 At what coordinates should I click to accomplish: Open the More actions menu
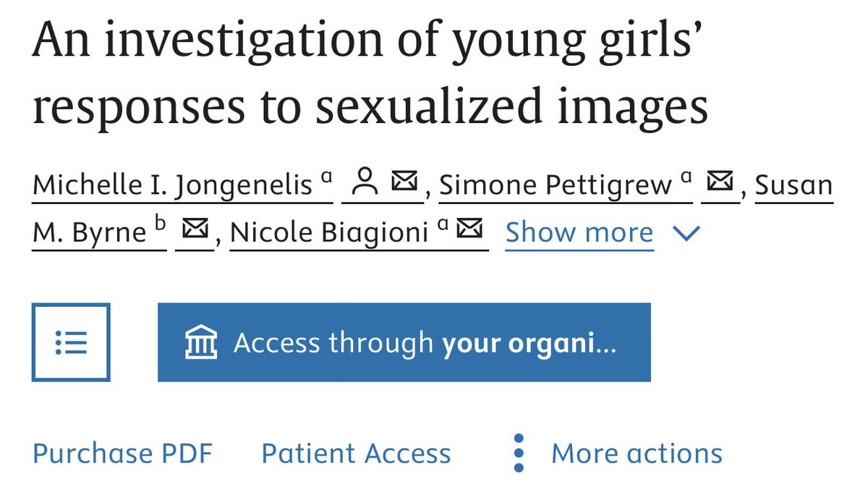point(637,454)
